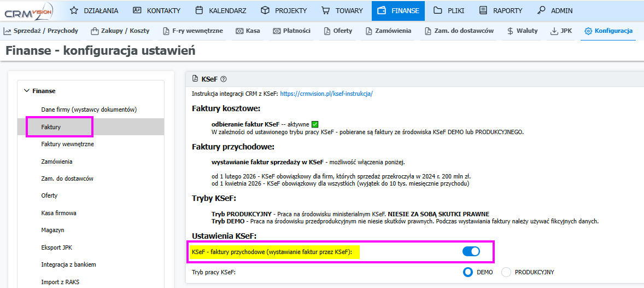Click the KSeF help question mark icon
This screenshot has height=288, width=644.
[224, 79]
